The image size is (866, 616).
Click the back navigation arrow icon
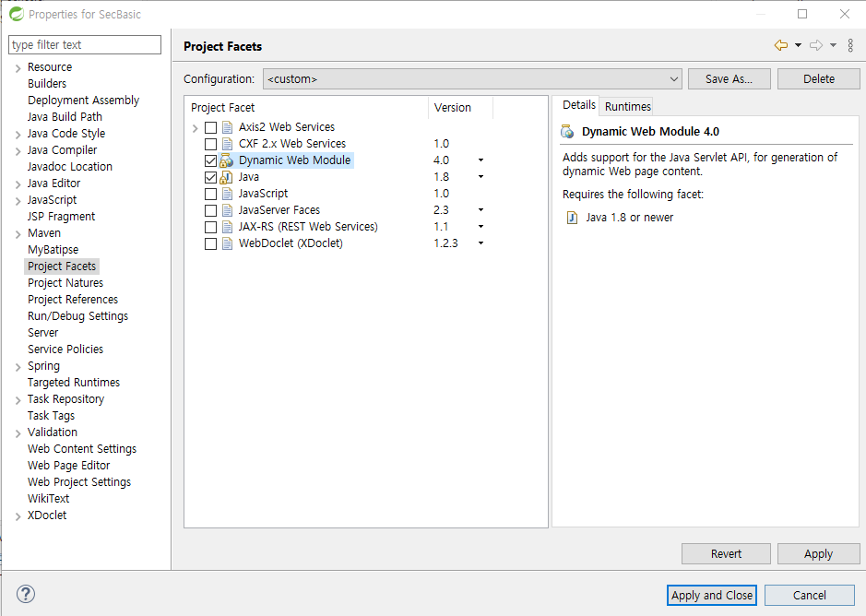(x=781, y=45)
